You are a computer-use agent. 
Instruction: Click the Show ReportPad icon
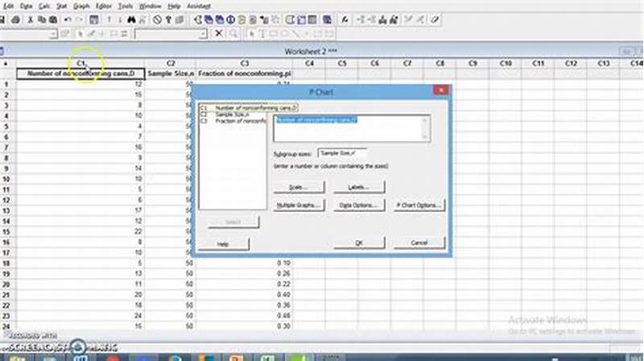coord(253,19)
